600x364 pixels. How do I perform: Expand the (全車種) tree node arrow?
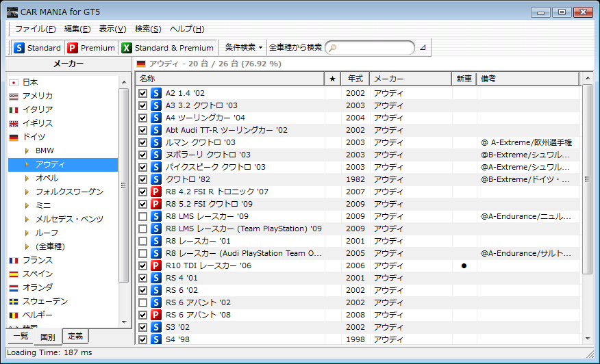click(x=27, y=246)
